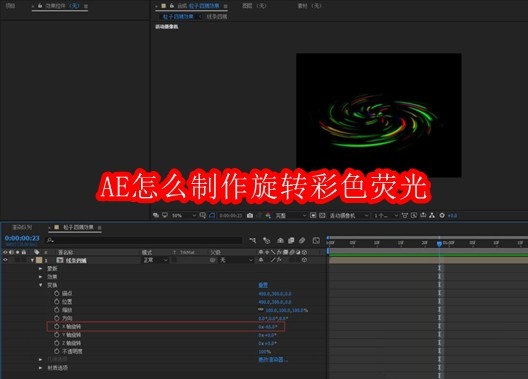528x379 pixels.
Task: Expand the 蒙版 masks group
Action: pos(40,269)
